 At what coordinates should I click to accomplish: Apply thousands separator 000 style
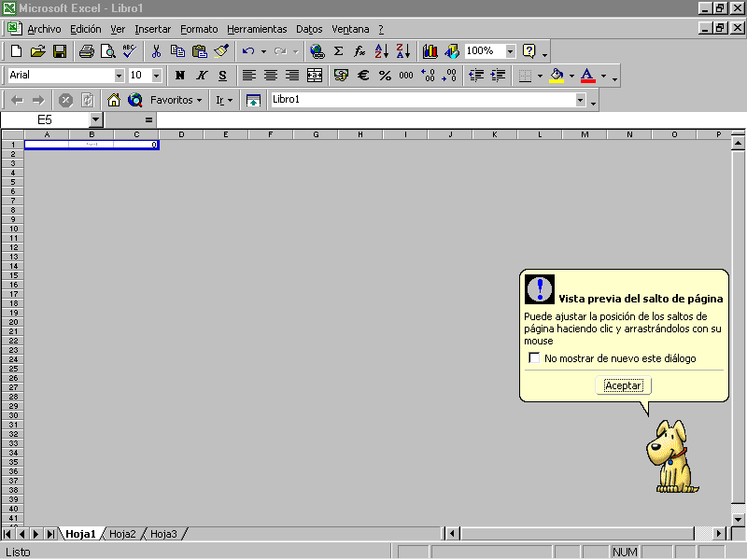tap(406, 76)
